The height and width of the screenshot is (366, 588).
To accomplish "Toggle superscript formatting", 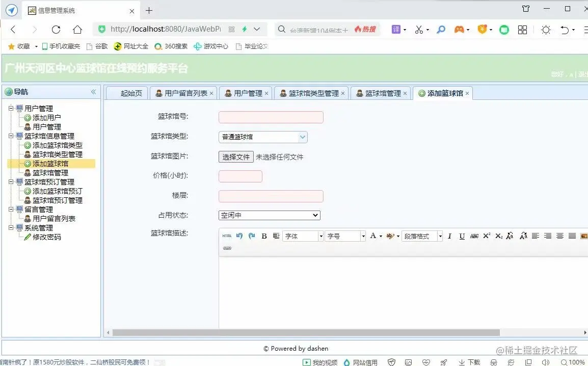I will pos(487,236).
